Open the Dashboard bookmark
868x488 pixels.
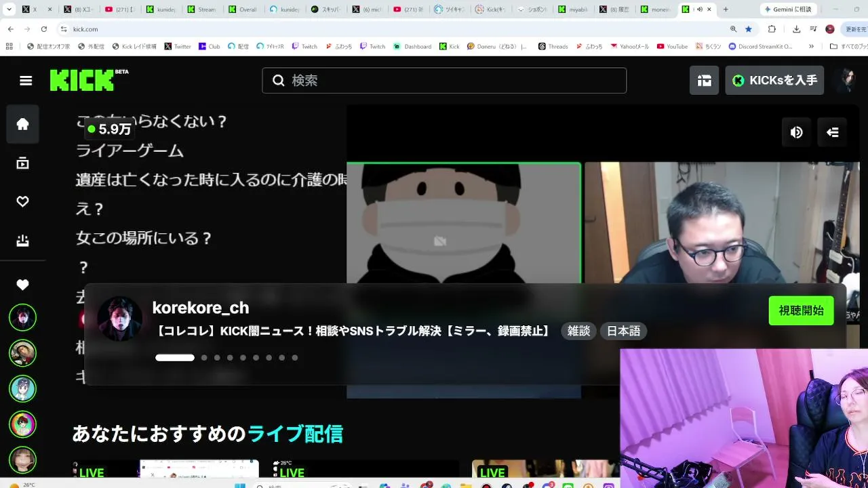(x=412, y=47)
